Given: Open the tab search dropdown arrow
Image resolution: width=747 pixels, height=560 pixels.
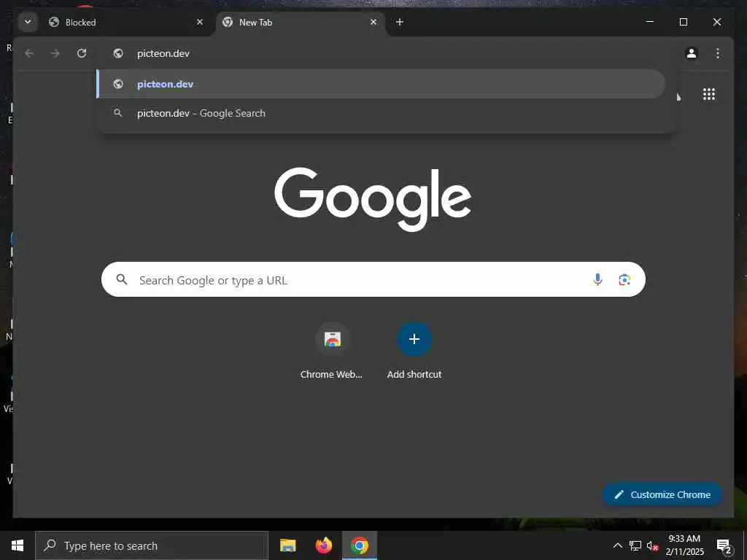Looking at the screenshot, I should (x=28, y=22).
